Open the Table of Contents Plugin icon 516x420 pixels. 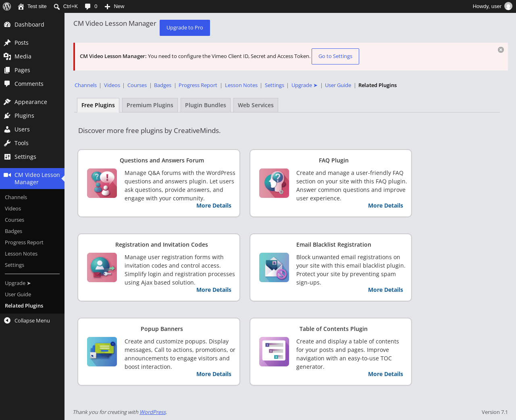[x=274, y=352]
